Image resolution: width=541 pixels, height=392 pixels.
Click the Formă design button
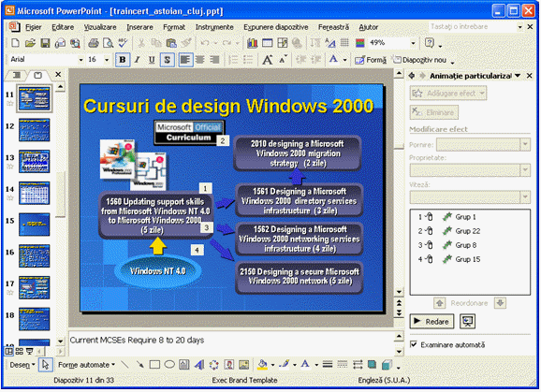[371, 60]
